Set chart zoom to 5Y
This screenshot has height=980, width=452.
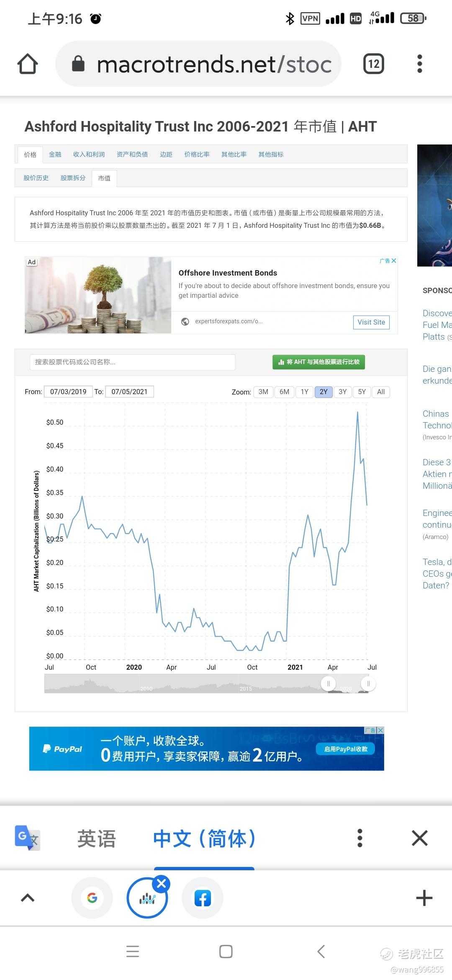(362, 392)
